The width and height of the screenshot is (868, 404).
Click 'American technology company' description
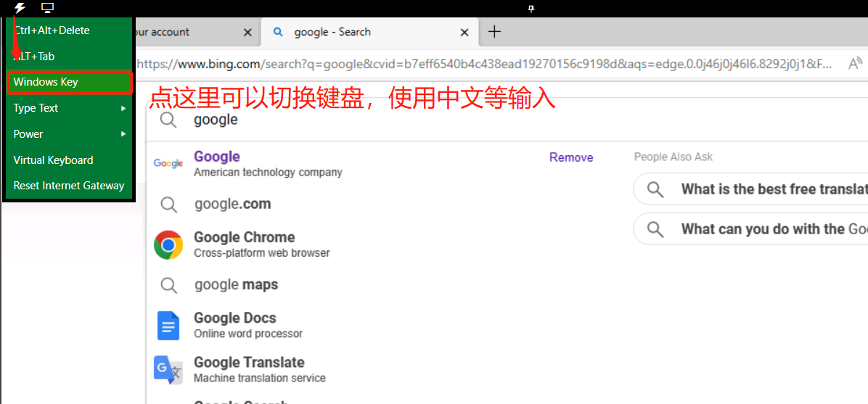268,172
